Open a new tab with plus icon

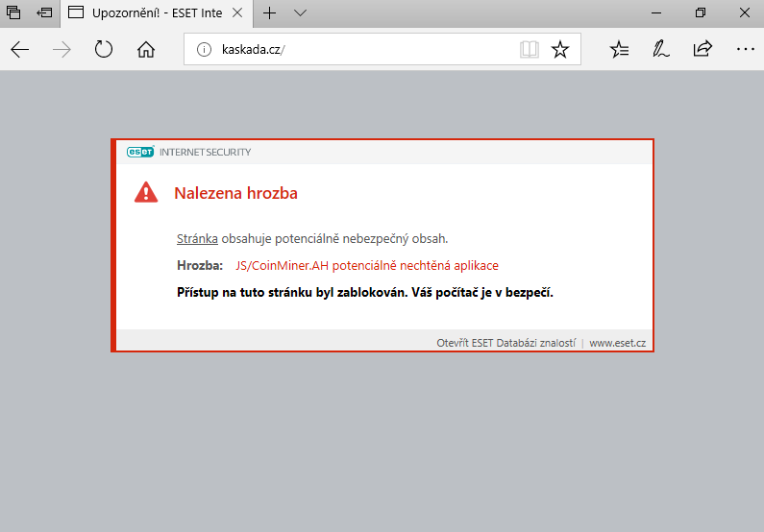[269, 13]
